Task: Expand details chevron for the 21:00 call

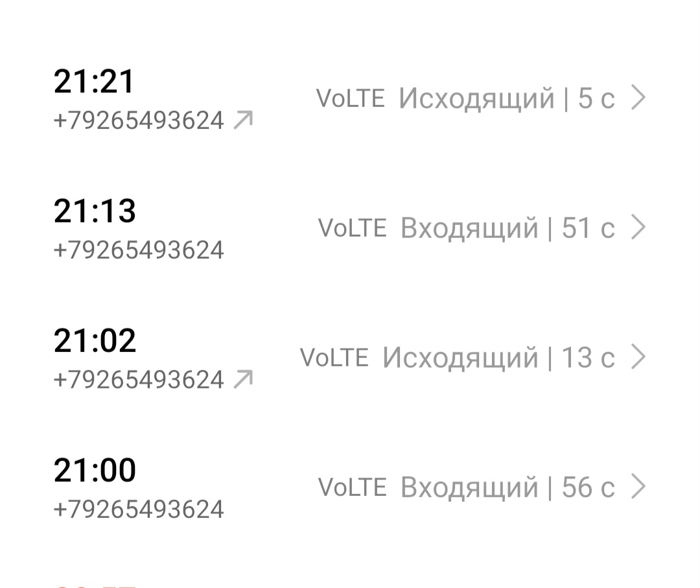Action: [x=638, y=487]
